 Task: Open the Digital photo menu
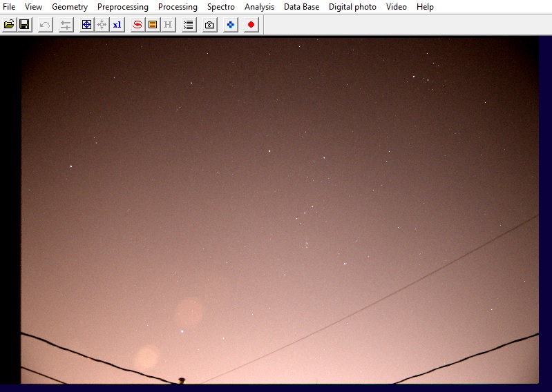tap(352, 7)
